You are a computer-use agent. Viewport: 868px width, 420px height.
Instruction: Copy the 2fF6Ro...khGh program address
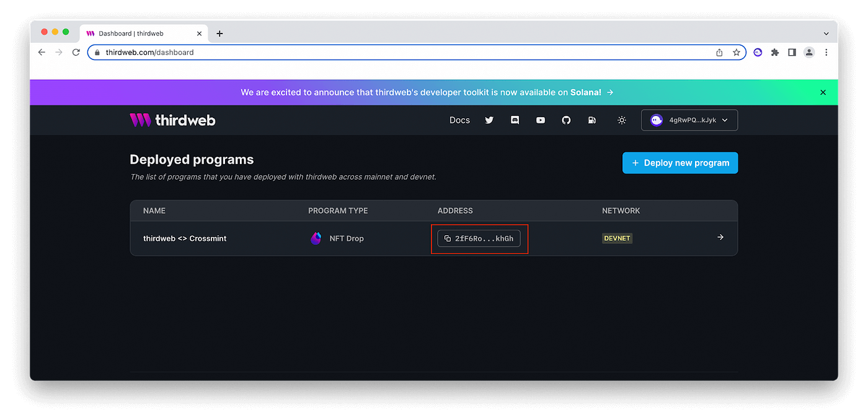coord(479,238)
